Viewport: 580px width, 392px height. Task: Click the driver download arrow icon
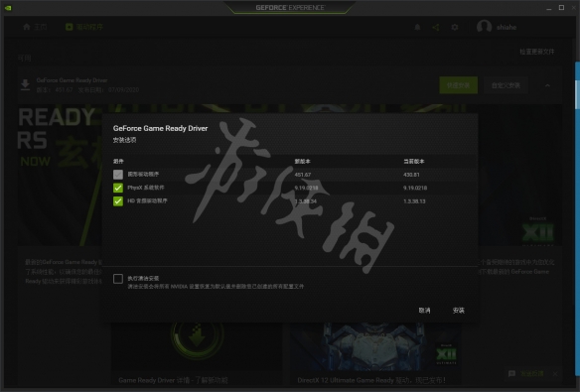[x=25, y=84]
